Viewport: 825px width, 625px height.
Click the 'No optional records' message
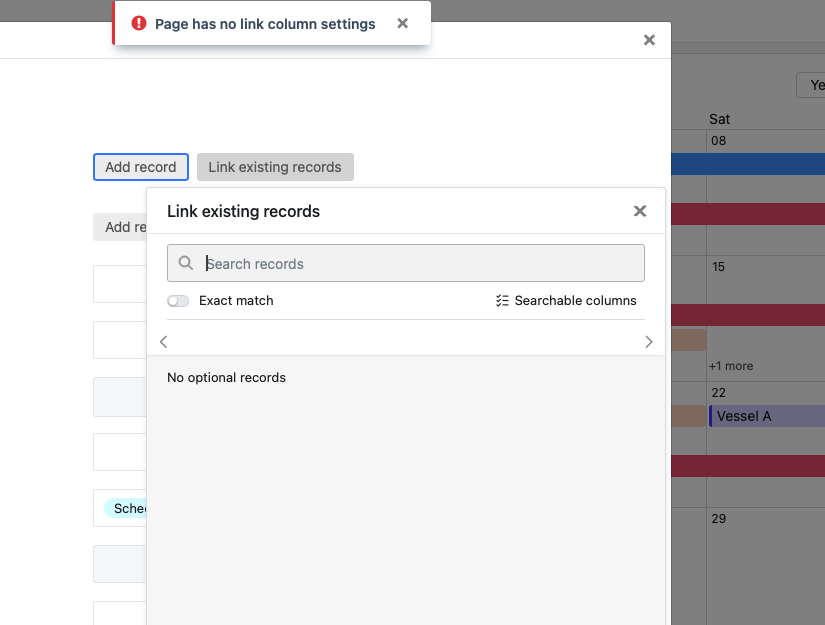coord(226,378)
